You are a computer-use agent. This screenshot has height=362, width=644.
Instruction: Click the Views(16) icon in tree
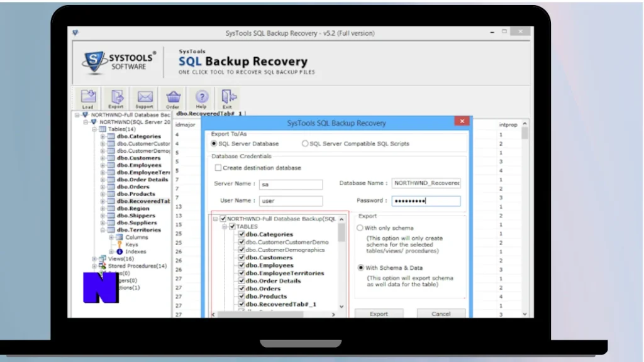(x=103, y=258)
